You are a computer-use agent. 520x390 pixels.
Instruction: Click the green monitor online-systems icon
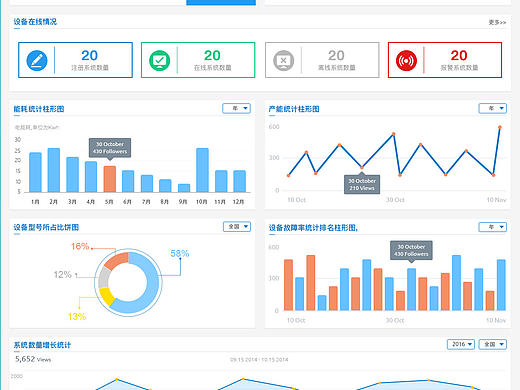pyautogui.click(x=159, y=60)
